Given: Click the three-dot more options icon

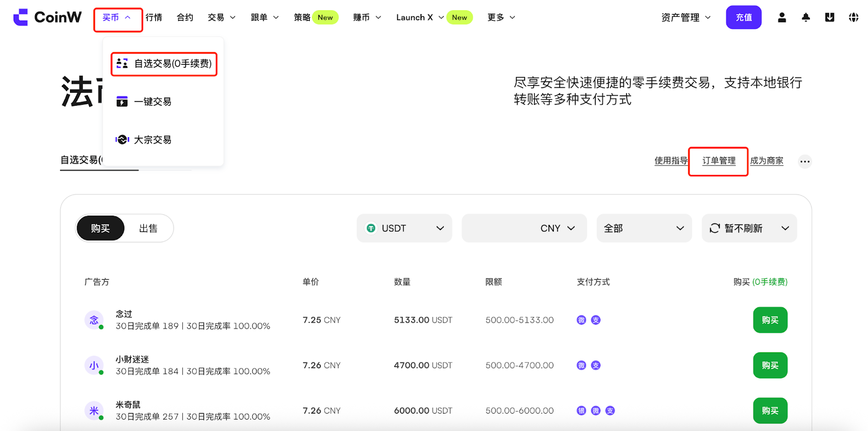Looking at the screenshot, I should (805, 162).
